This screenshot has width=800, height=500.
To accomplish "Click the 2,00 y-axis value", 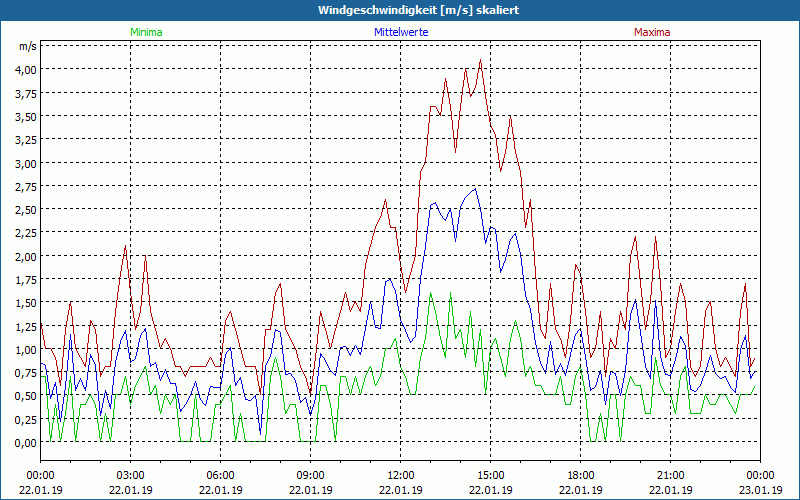I will (26, 257).
